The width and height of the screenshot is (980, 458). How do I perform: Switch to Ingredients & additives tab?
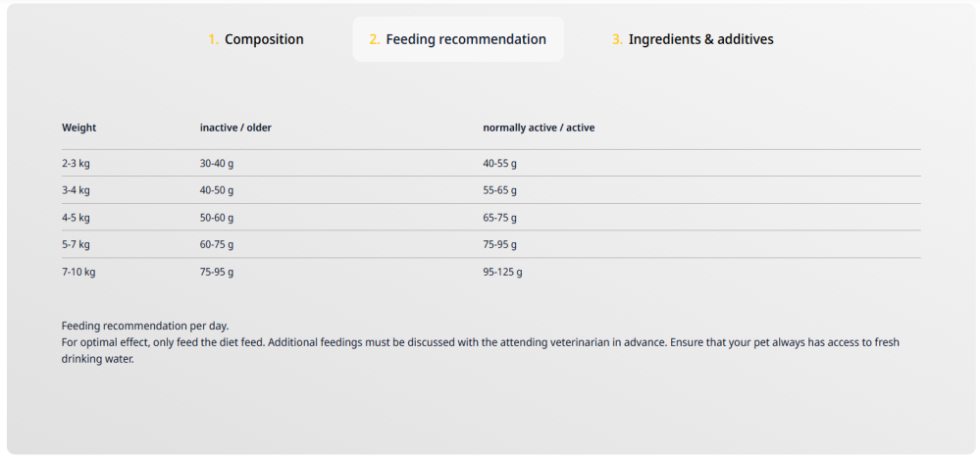point(693,39)
